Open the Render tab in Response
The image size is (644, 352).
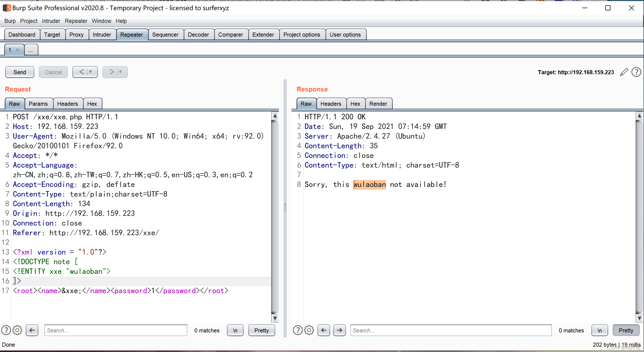click(x=378, y=104)
